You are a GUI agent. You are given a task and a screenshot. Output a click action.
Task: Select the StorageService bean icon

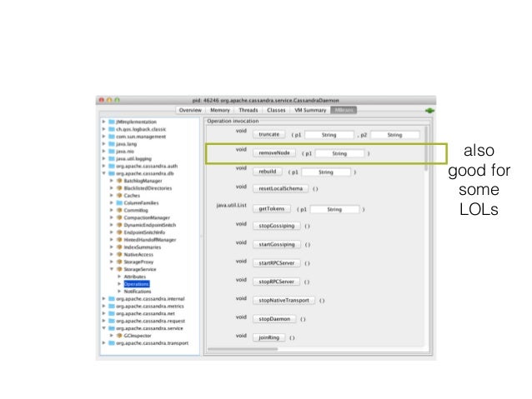[x=119, y=269]
